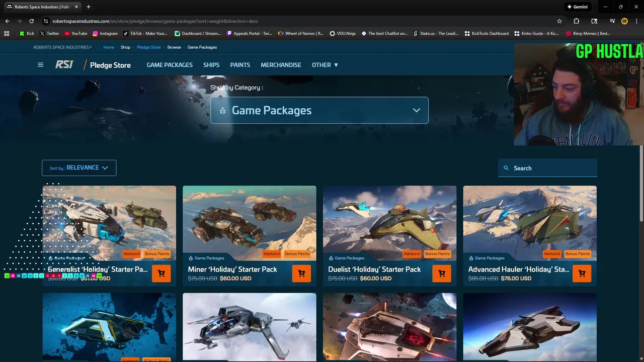
Task: Go to Home breadcrumb
Action: coord(109,47)
